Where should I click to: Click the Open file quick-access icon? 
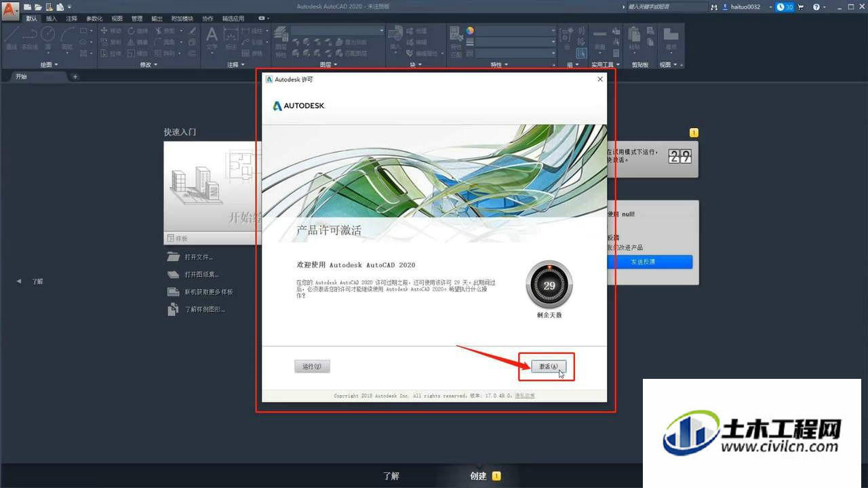pos(38,7)
